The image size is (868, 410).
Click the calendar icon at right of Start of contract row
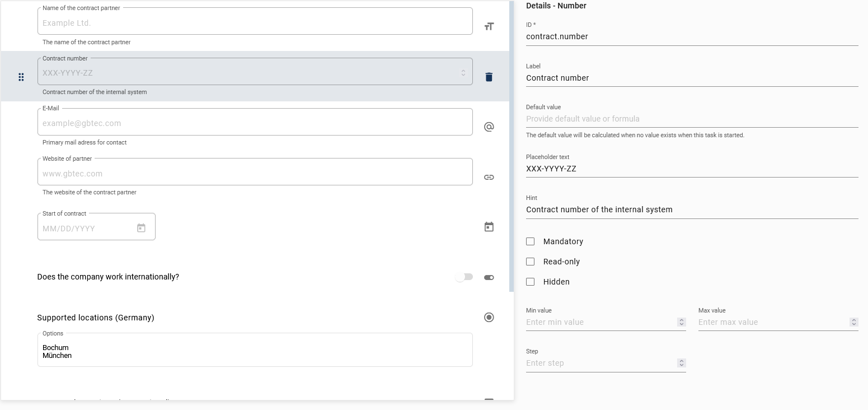(489, 227)
